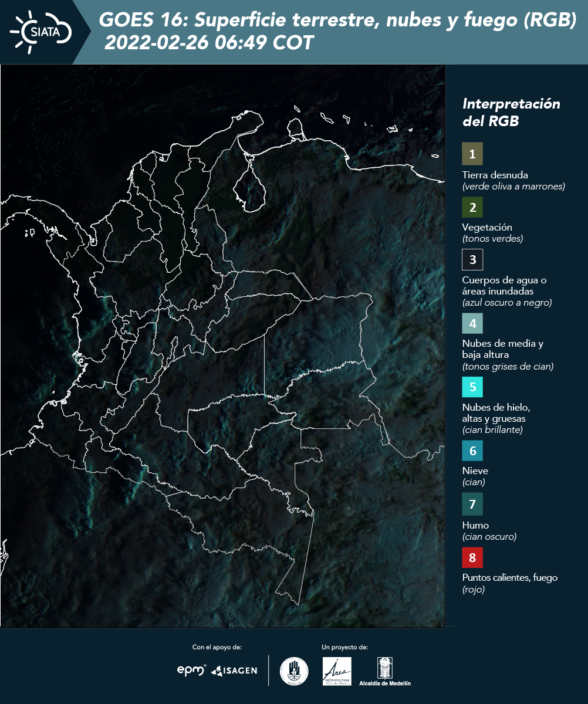Click the text Un proyecto de:
Viewport: 588px width, 704px height.
coord(345,647)
